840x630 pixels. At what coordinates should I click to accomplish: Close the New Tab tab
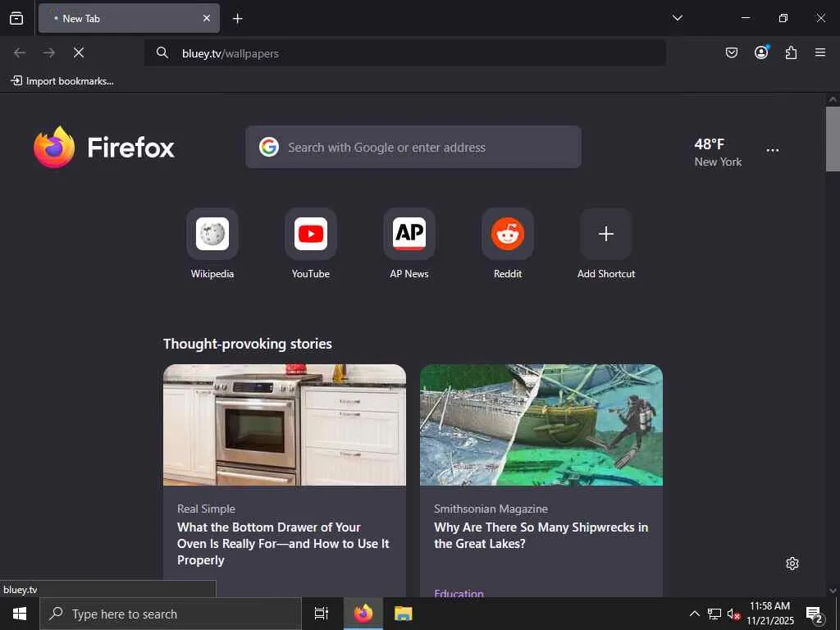pyautogui.click(x=206, y=18)
